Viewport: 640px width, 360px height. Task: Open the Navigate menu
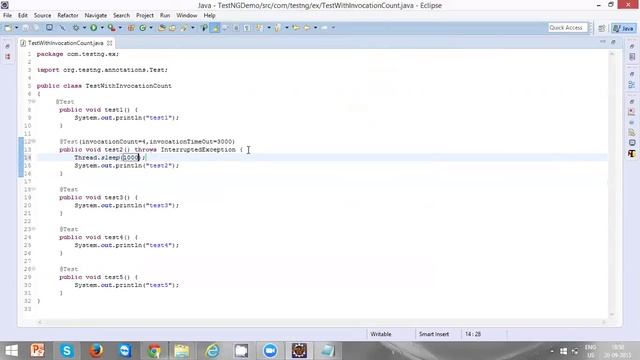click(x=96, y=16)
